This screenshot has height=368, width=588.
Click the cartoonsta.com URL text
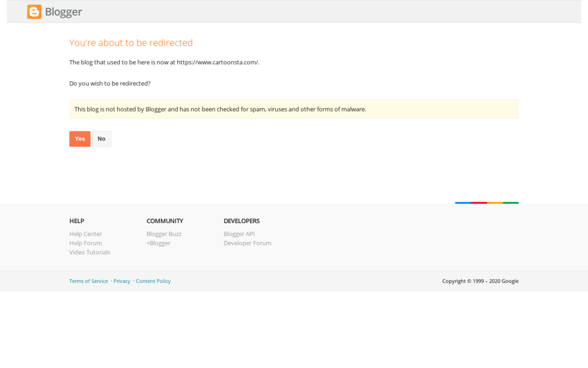218,62
